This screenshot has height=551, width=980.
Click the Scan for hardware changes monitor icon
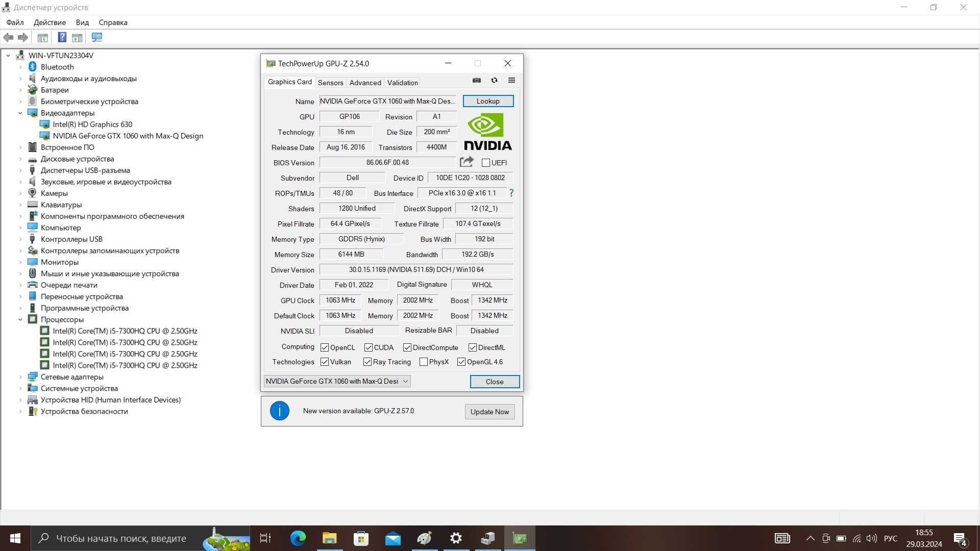coord(97,37)
